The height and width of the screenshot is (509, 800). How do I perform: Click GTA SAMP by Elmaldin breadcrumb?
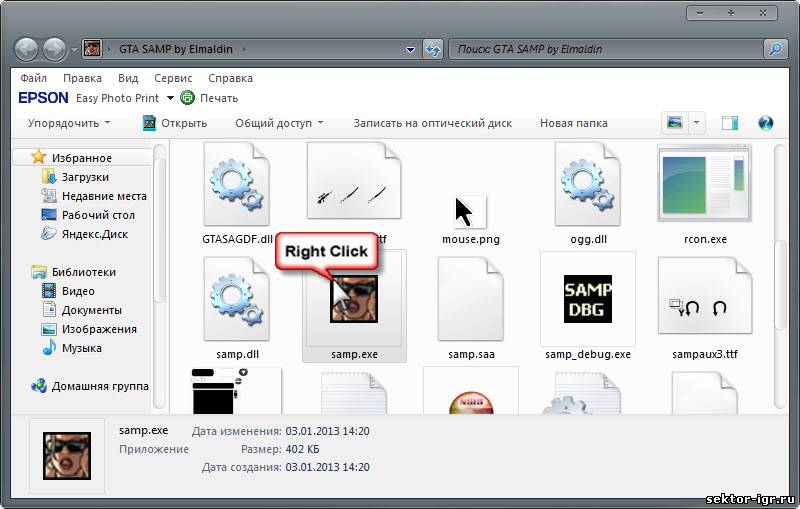[176, 49]
